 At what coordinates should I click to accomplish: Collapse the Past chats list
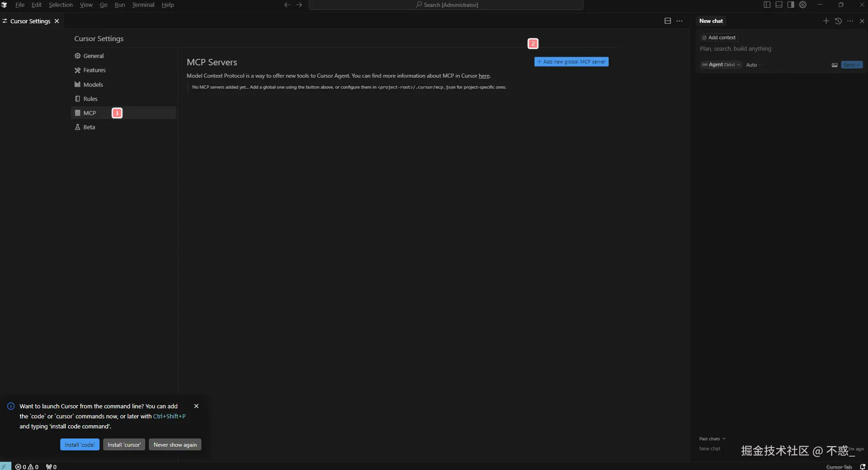click(712, 439)
